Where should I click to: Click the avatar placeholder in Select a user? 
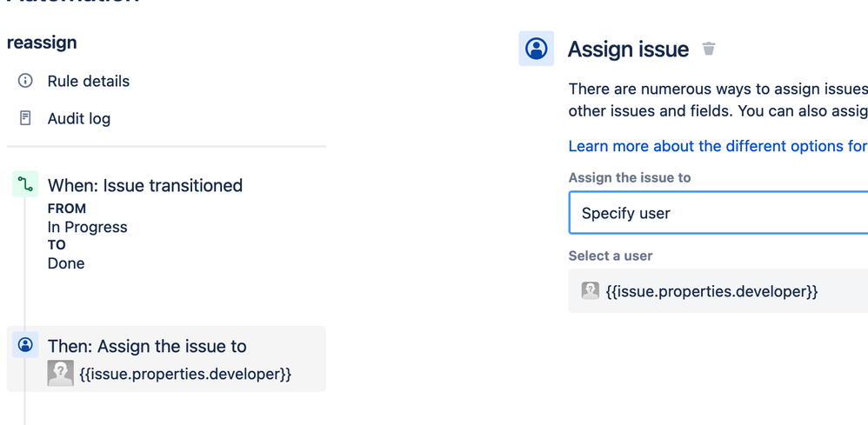590,290
